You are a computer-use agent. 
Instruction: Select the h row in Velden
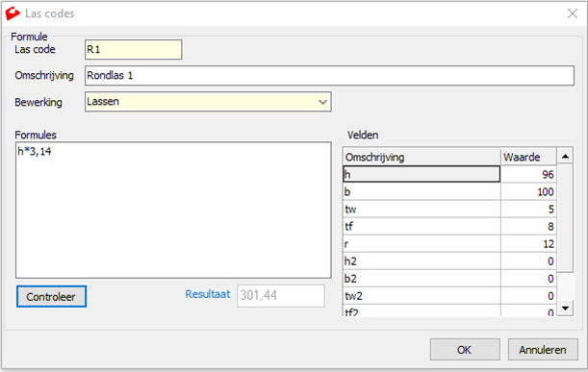point(449,174)
